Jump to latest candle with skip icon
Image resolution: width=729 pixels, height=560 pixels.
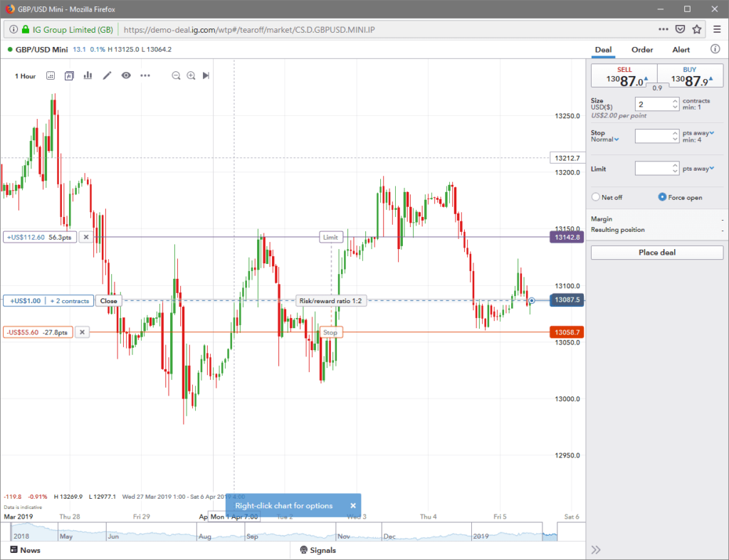(206, 75)
